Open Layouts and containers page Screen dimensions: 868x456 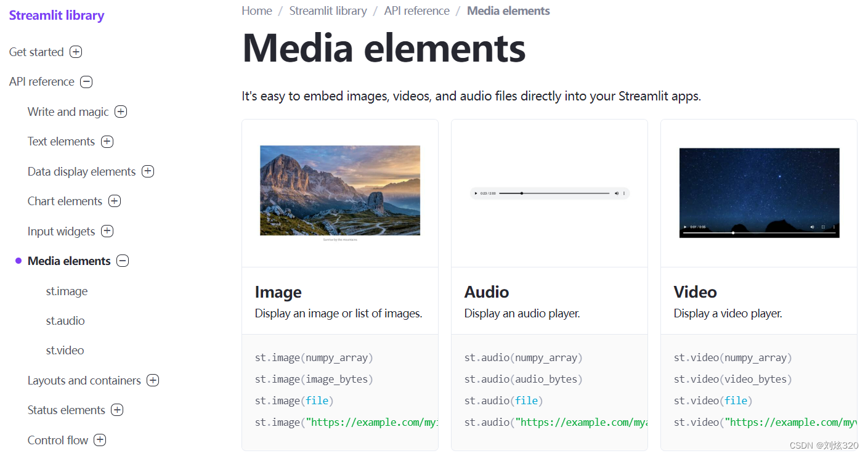[x=84, y=380]
